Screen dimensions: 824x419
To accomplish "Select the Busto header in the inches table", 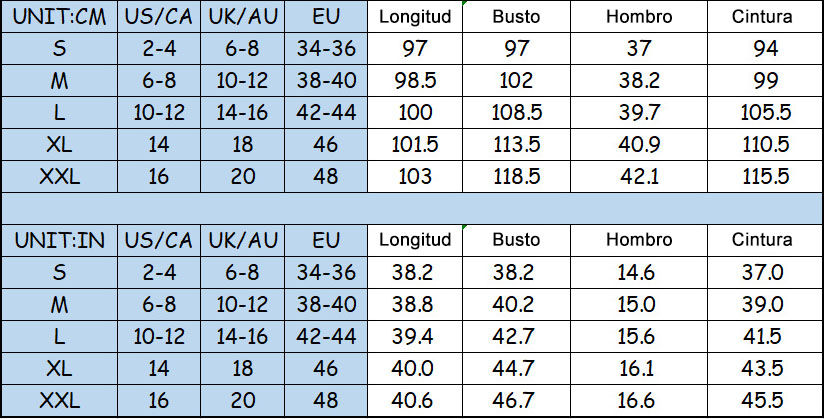I will (516, 240).
